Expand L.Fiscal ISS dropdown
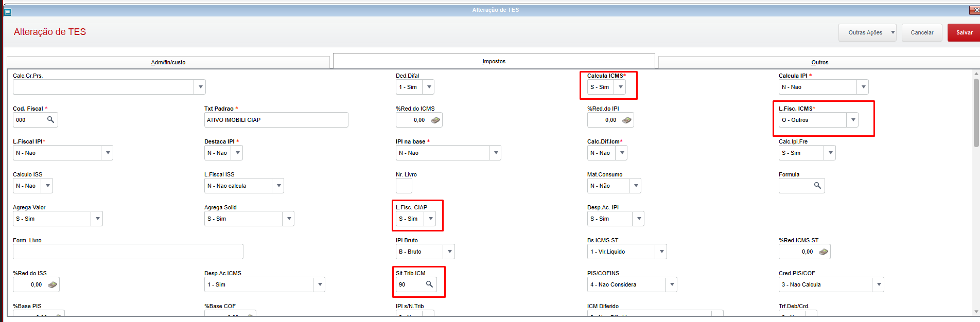The height and width of the screenshot is (322, 980). 278,186
